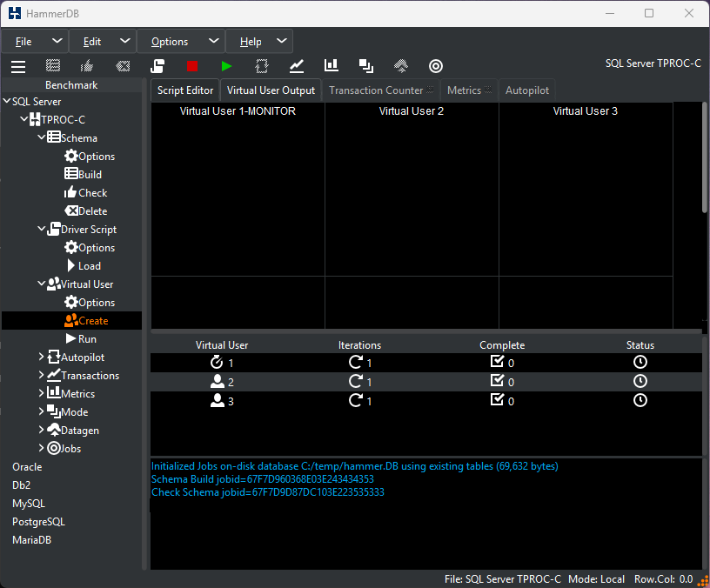Expand the Transactions tree node
710x588 pixels.
pyautogui.click(x=41, y=375)
